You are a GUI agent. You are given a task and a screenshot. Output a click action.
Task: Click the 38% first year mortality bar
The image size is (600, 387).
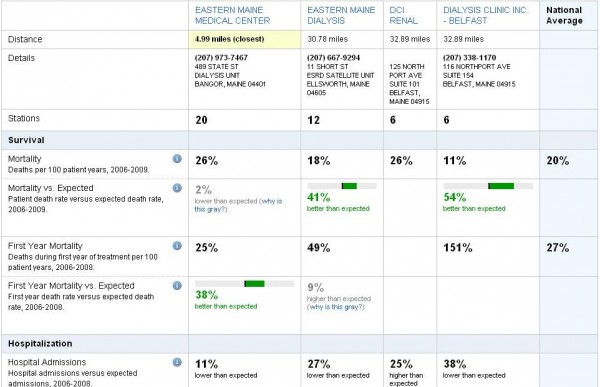[x=245, y=284]
